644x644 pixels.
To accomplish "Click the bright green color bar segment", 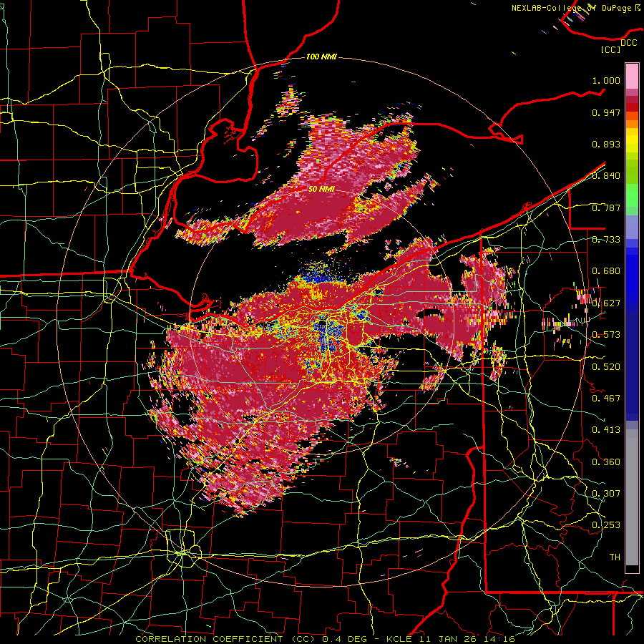I will click(632, 196).
